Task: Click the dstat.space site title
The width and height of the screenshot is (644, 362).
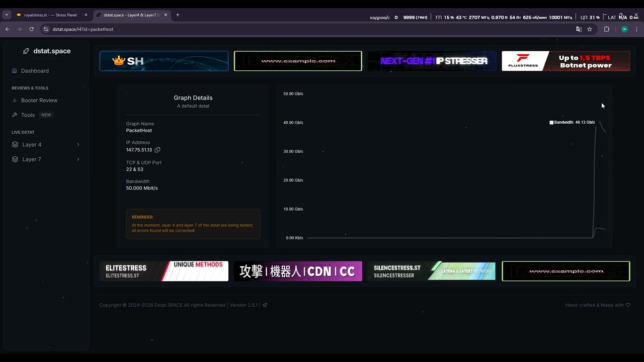Action: point(52,51)
